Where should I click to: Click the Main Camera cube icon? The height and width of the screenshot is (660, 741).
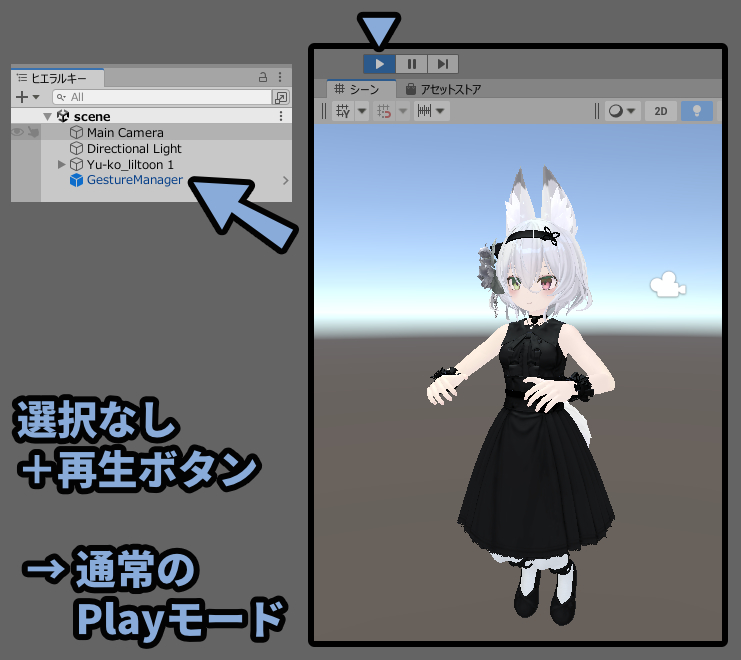click(x=76, y=132)
